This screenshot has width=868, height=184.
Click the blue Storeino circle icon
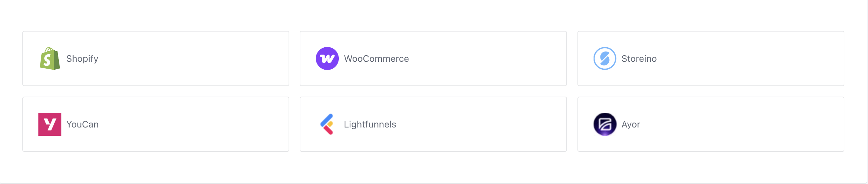[x=604, y=58]
